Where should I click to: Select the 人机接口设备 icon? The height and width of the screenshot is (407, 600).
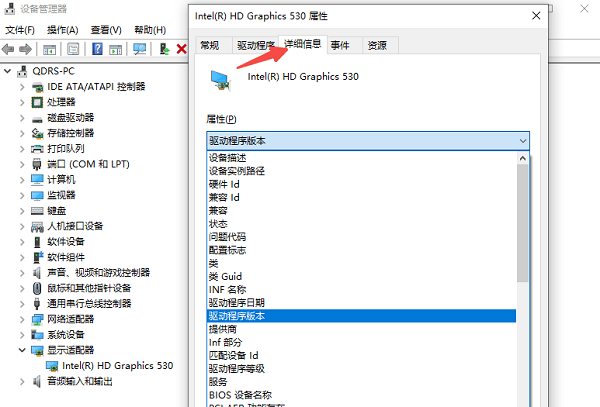(37, 226)
